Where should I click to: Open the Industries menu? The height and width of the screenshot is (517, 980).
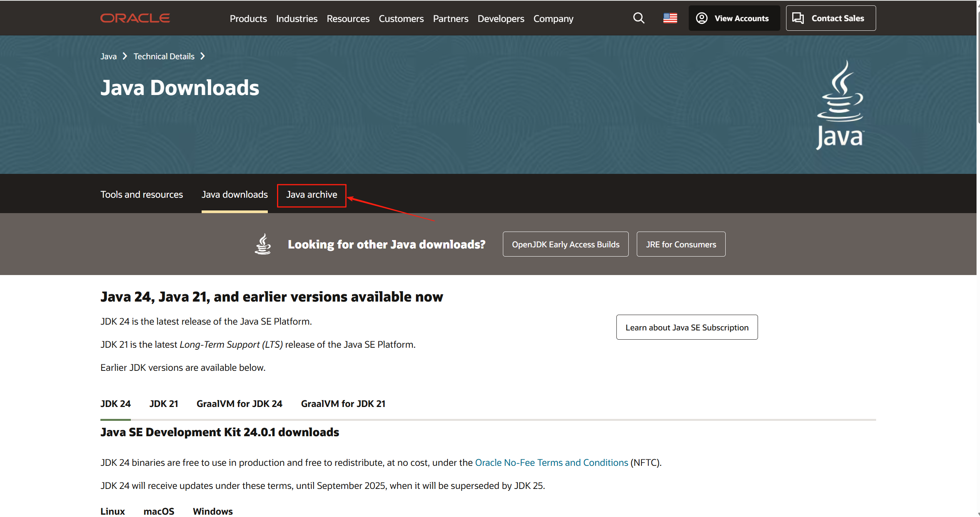tap(296, 18)
